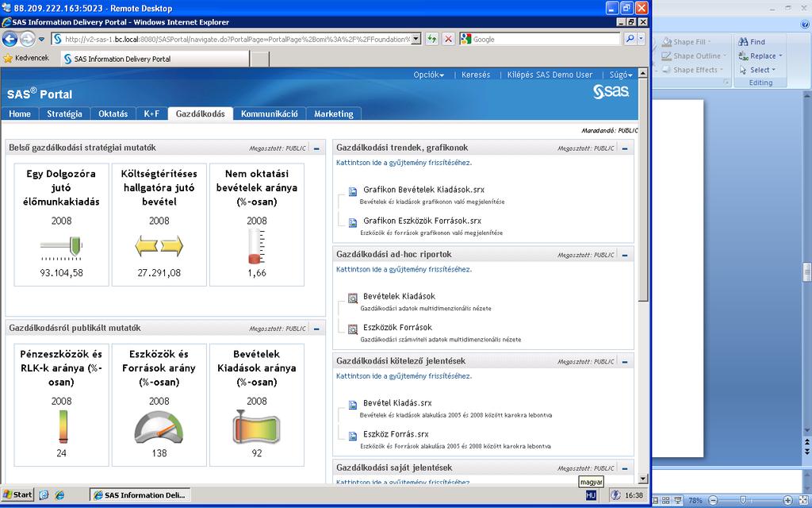Click the yellow arrows indicator above 27.291,08
This screenshot has width=812, height=508.
[x=159, y=246]
